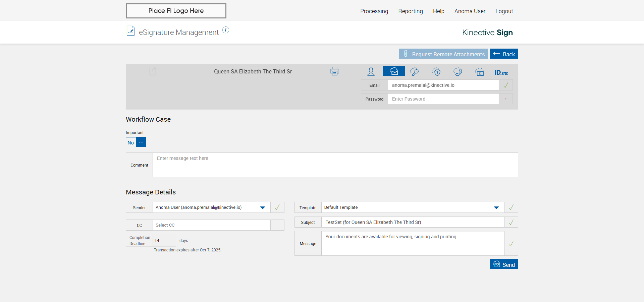The height and width of the screenshot is (302, 644).
Task: Open the Template dropdown
Action: pyautogui.click(x=496, y=207)
